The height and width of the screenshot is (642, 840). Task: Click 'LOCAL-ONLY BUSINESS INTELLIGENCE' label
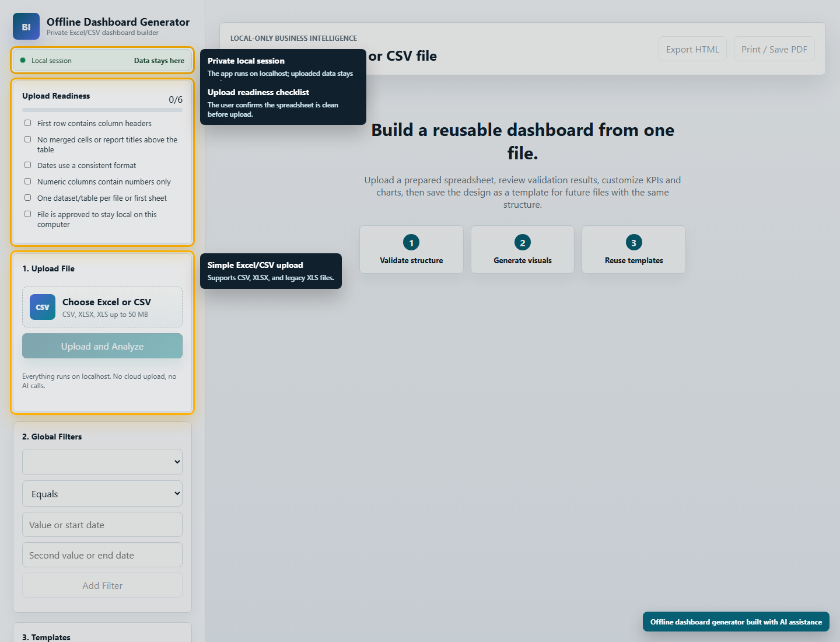[x=293, y=38]
